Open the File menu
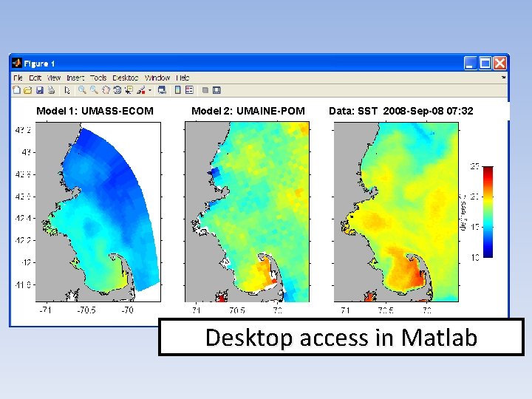The width and height of the screenshot is (532, 399). point(18,78)
